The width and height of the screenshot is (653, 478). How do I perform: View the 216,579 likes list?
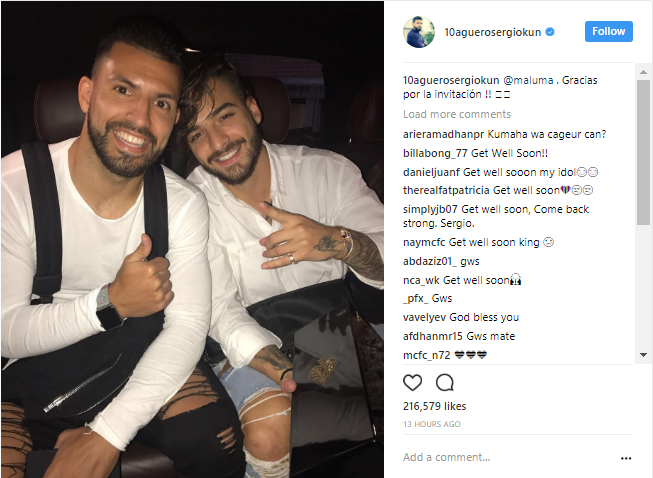pyautogui.click(x=434, y=406)
